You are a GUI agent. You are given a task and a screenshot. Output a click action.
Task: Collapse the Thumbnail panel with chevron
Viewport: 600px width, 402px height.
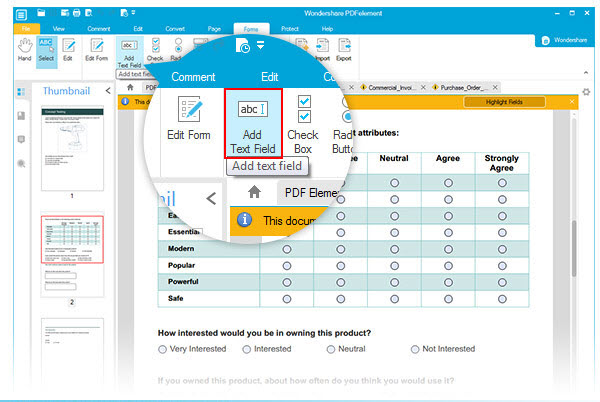point(108,90)
